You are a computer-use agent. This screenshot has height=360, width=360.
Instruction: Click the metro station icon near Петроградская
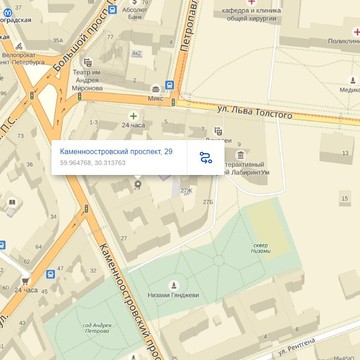(x=7, y=13)
